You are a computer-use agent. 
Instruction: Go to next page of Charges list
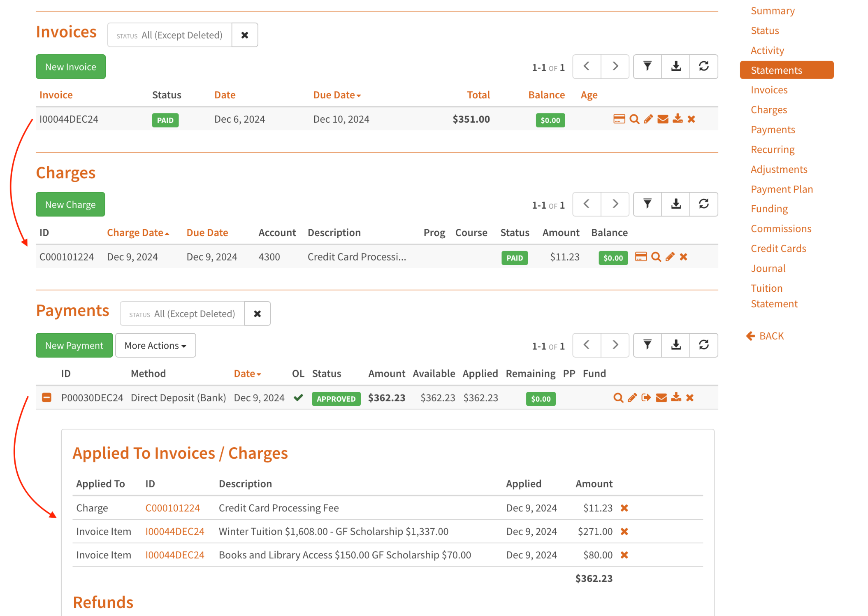(615, 204)
